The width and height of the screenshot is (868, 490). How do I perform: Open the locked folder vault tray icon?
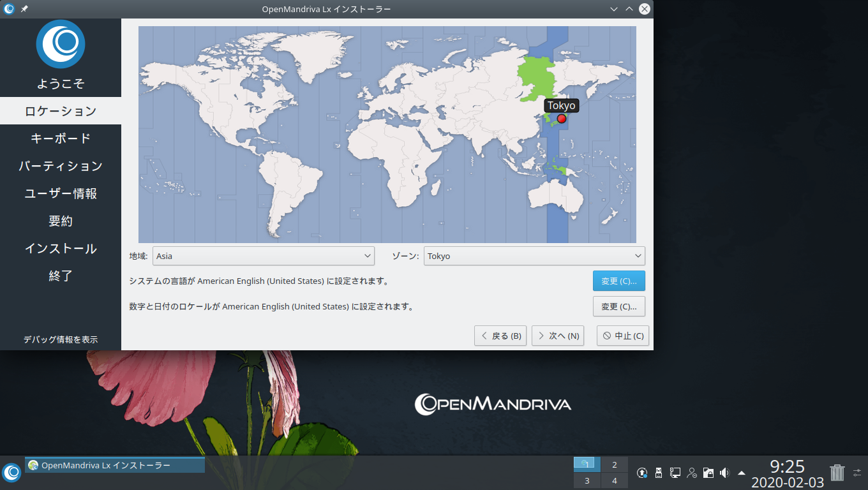point(708,473)
